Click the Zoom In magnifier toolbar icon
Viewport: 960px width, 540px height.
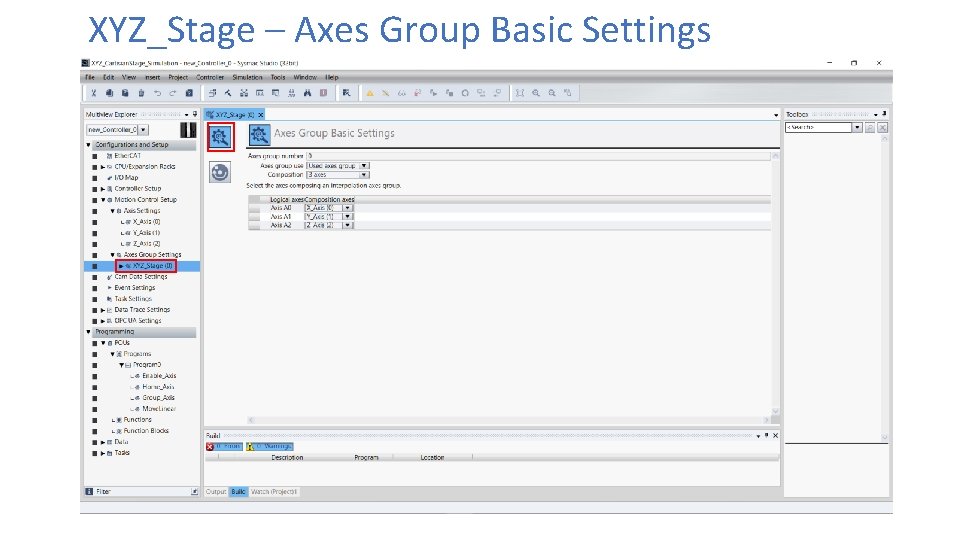click(536, 93)
